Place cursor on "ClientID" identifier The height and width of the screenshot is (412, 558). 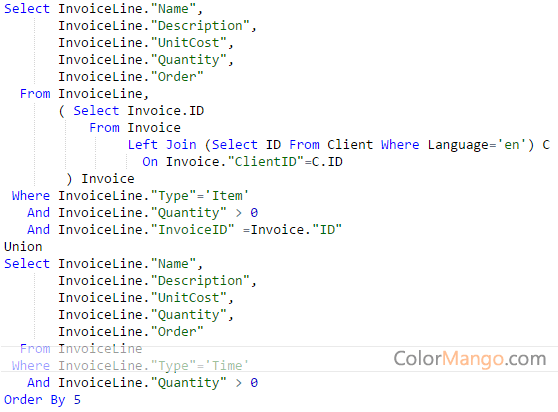(x=265, y=162)
